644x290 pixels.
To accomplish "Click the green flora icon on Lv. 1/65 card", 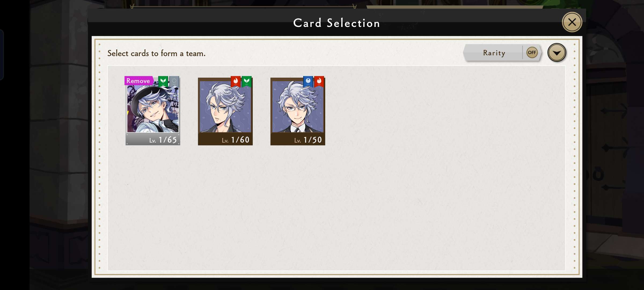I will [x=163, y=81].
